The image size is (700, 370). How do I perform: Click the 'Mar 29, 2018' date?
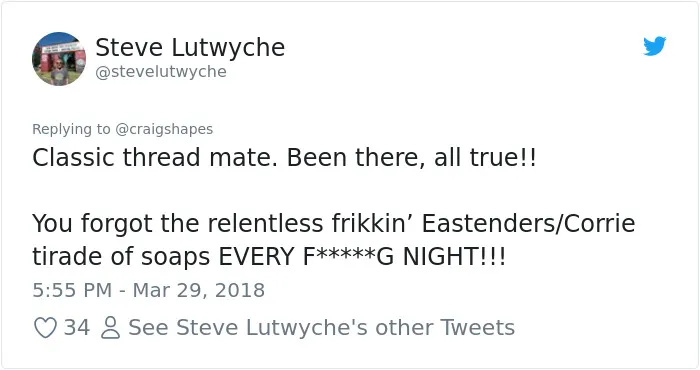199,290
